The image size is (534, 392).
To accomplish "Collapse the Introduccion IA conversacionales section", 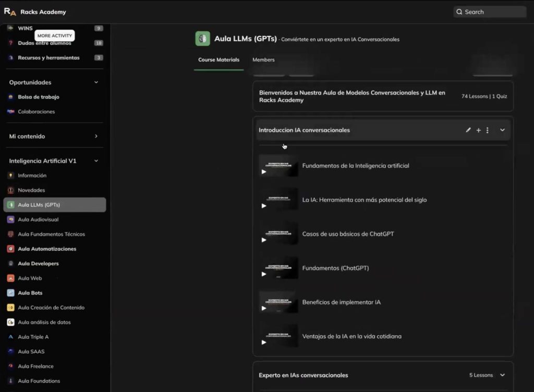I will pos(502,130).
